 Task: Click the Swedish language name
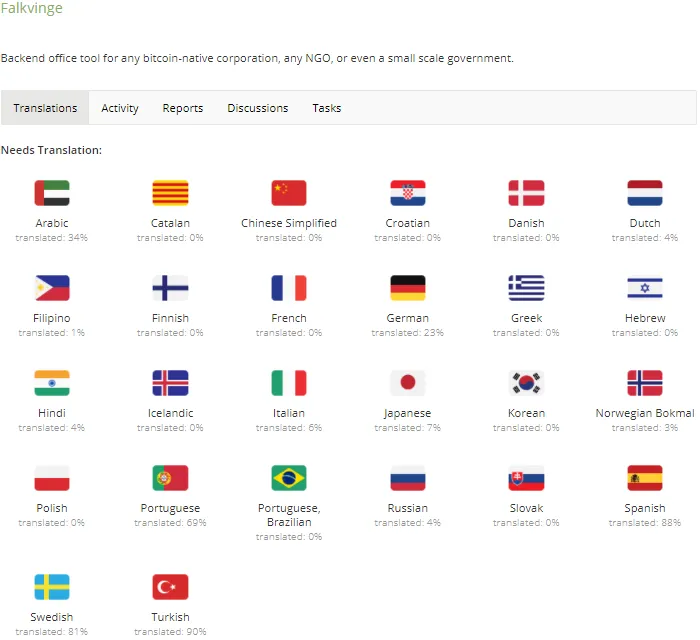pyautogui.click(x=52, y=617)
